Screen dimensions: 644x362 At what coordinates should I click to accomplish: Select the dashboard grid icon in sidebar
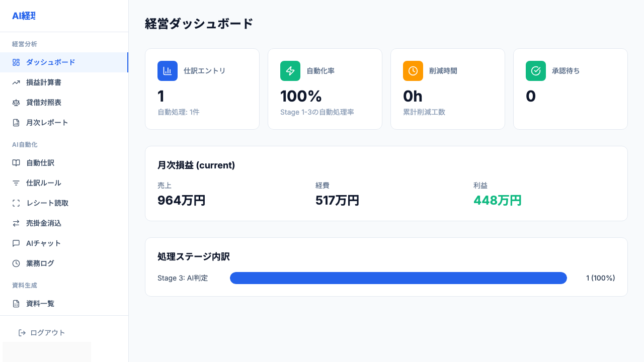click(17, 62)
